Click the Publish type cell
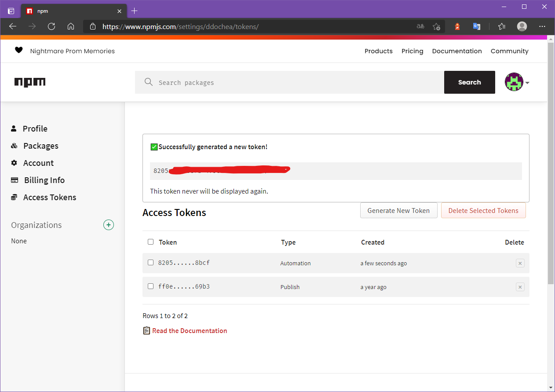555x392 pixels. click(x=290, y=287)
